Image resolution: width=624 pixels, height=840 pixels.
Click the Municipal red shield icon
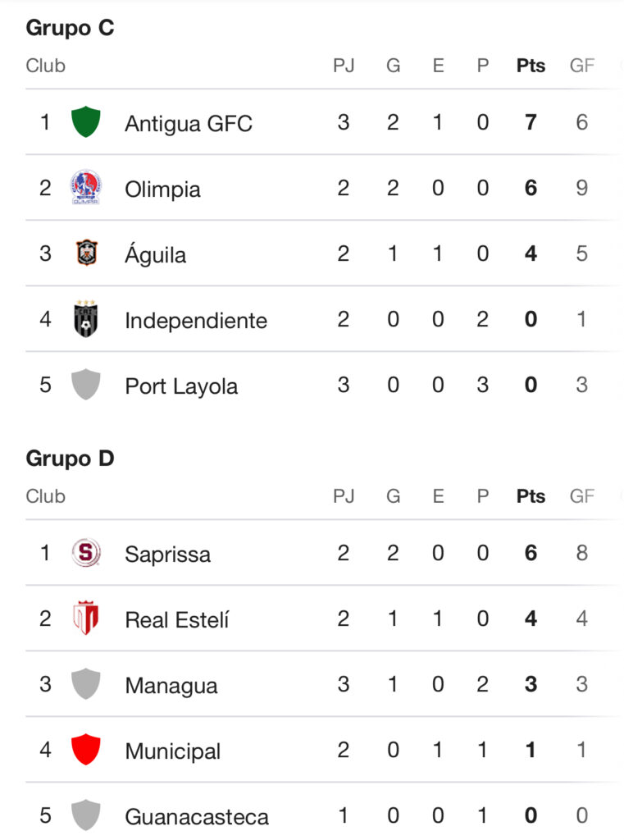(x=86, y=750)
